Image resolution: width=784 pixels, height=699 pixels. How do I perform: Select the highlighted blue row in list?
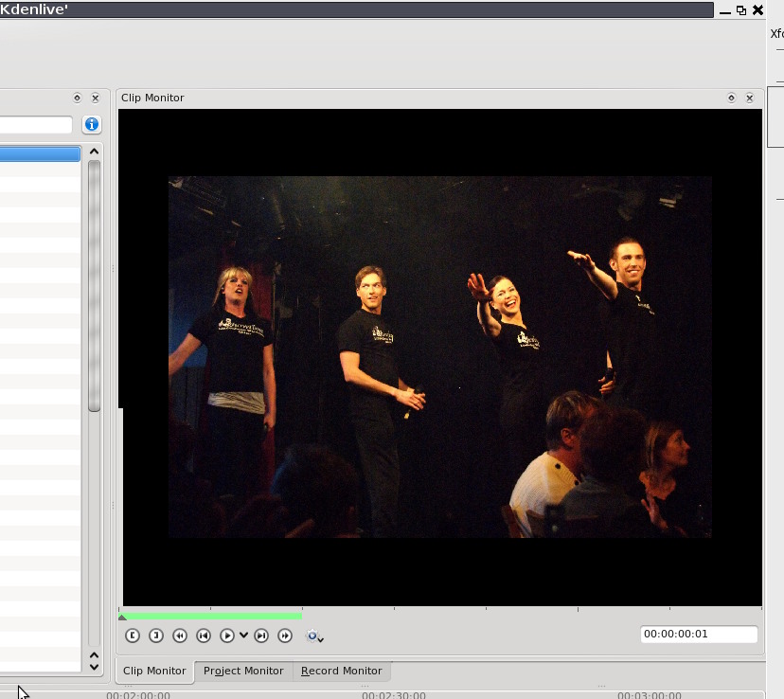pyautogui.click(x=40, y=154)
